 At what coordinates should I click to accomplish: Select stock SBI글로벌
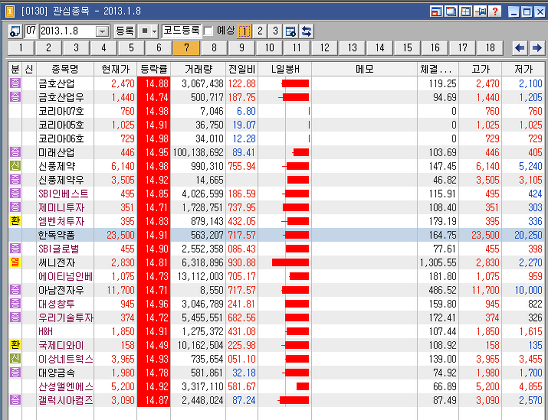pyautogui.click(x=59, y=249)
